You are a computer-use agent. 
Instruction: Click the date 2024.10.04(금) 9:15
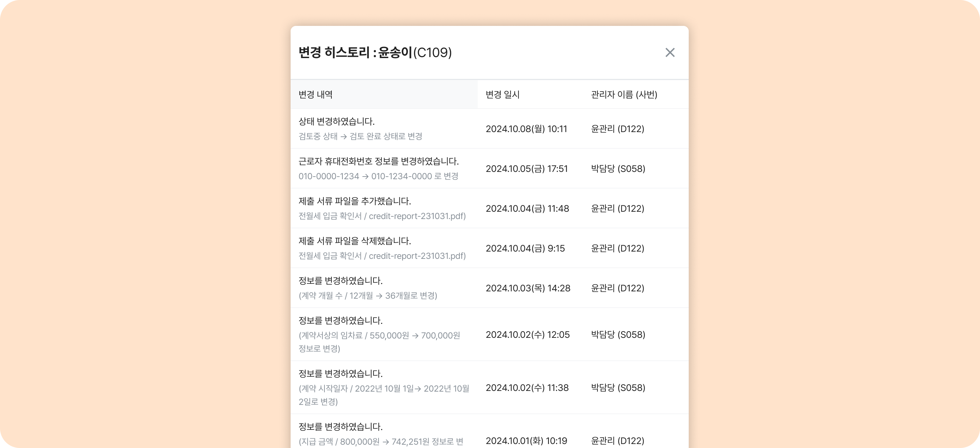[525, 249]
